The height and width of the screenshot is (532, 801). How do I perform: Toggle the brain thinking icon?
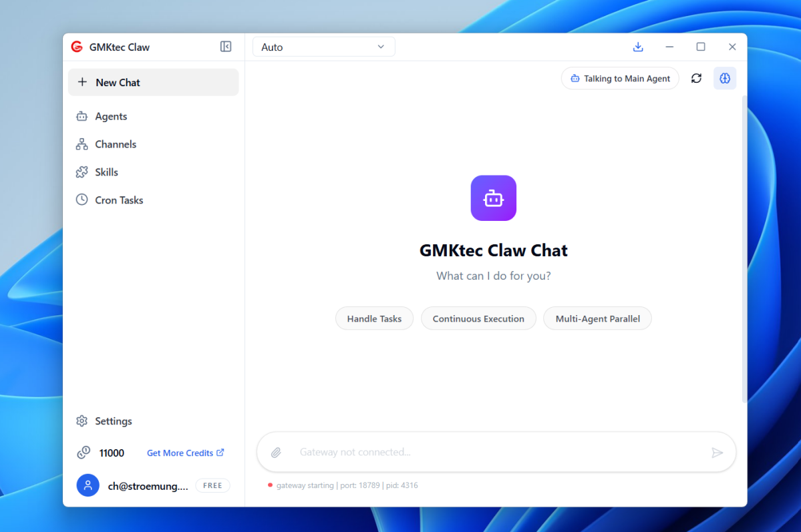[x=725, y=79]
